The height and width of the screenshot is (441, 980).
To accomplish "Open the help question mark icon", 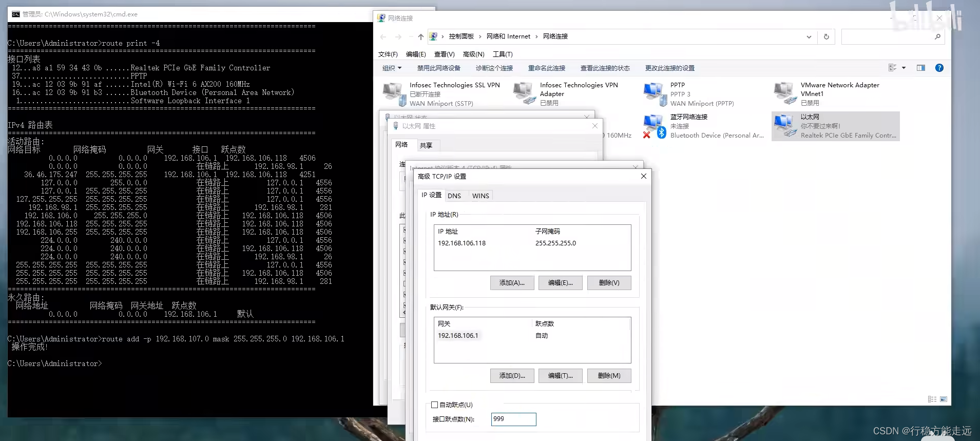I will pyautogui.click(x=939, y=68).
